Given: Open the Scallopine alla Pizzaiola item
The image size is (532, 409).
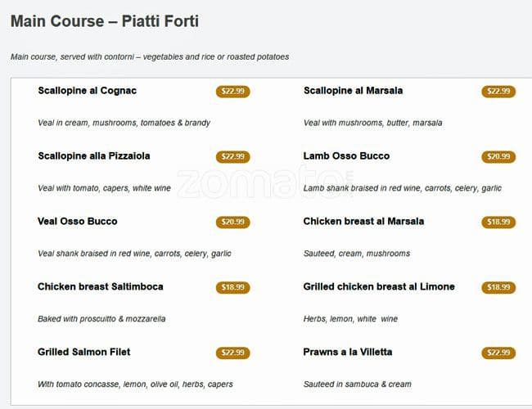Looking at the screenshot, I should (93, 156).
